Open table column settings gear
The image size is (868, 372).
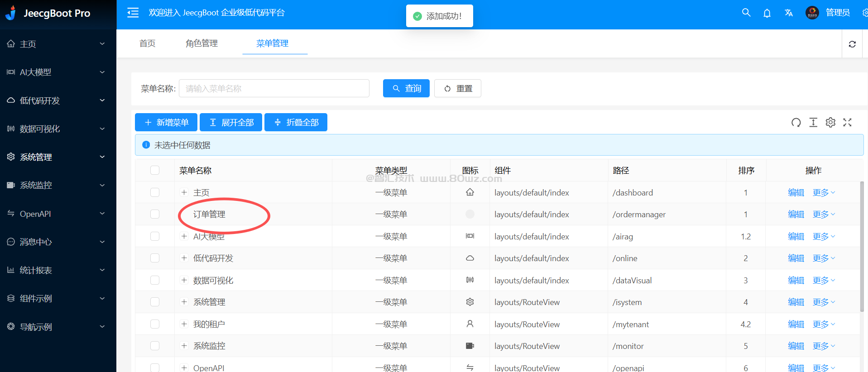(830, 122)
